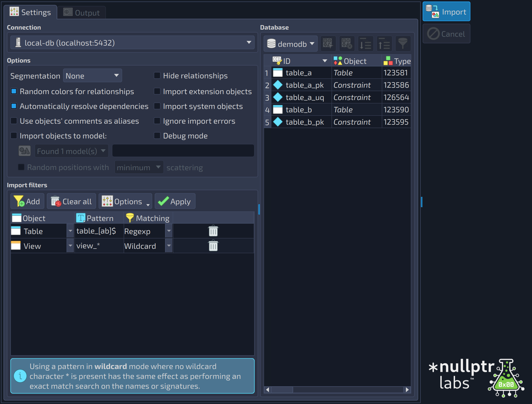The width and height of the screenshot is (532, 404).
Task: Disable Random colors for relationships
Action: tap(14, 91)
